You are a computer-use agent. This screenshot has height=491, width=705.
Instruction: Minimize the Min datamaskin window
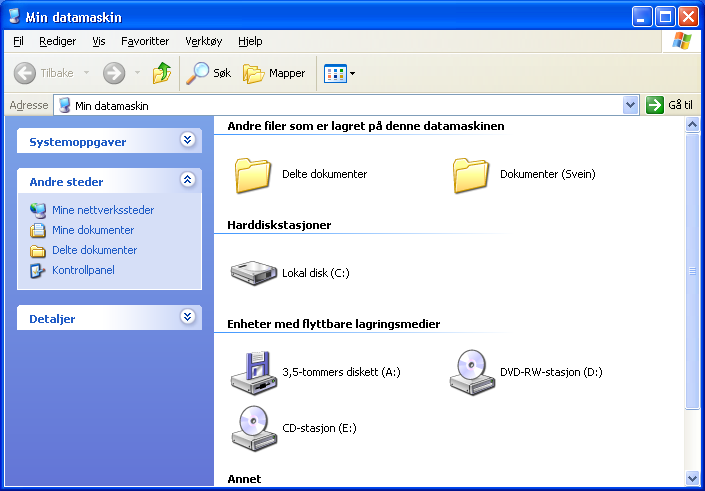[x=642, y=17]
